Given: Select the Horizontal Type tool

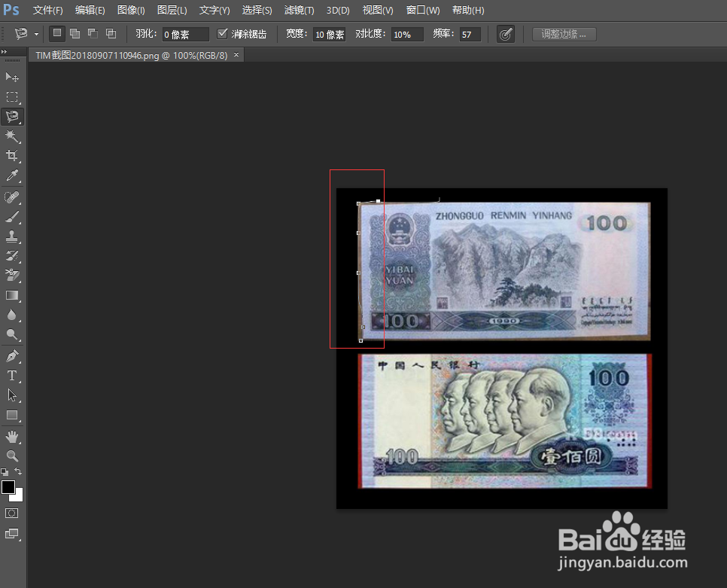Looking at the screenshot, I should [x=12, y=375].
